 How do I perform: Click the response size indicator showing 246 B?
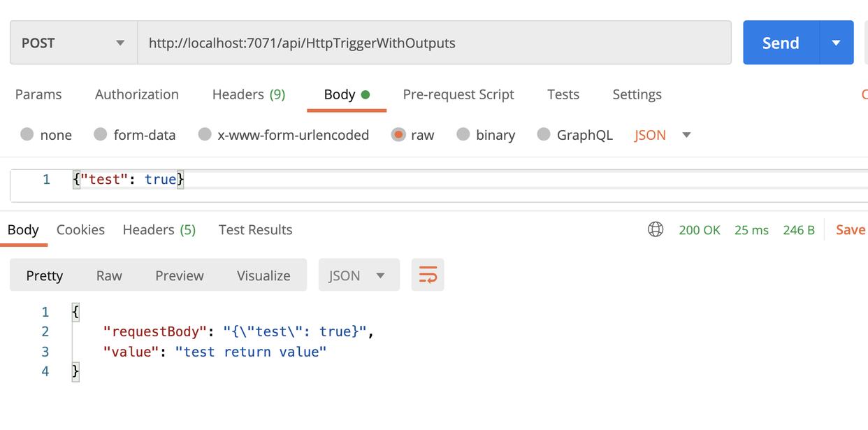tap(799, 229)
